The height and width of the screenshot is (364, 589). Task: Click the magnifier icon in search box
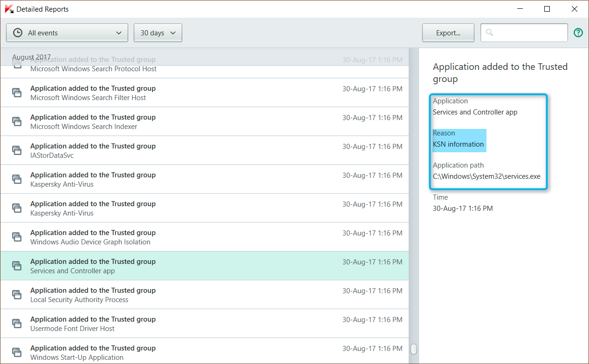point(489,32)
